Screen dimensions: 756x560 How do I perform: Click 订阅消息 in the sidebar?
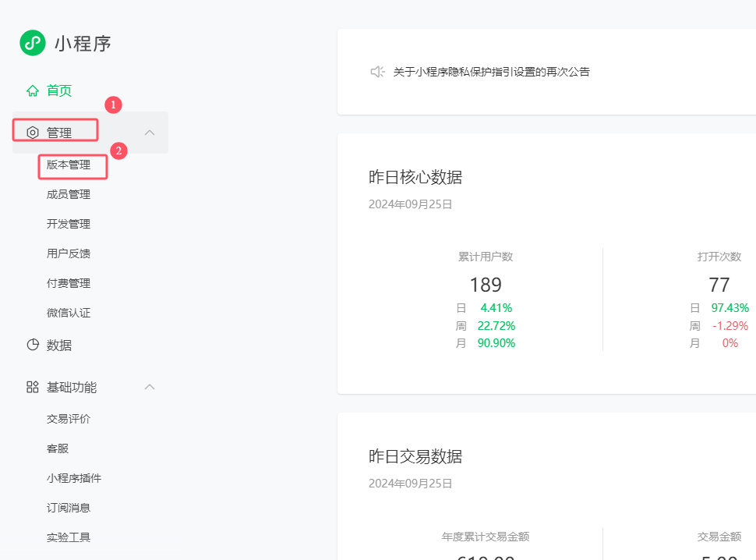69,508
